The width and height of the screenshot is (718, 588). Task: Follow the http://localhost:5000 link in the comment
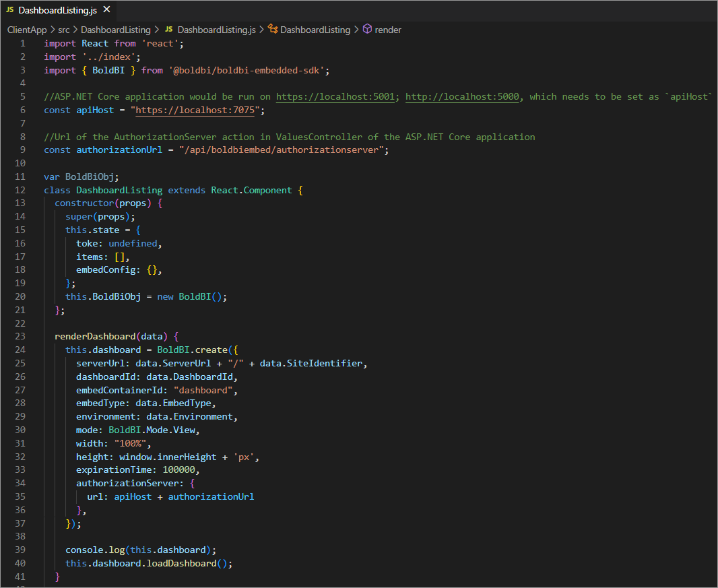462,96
